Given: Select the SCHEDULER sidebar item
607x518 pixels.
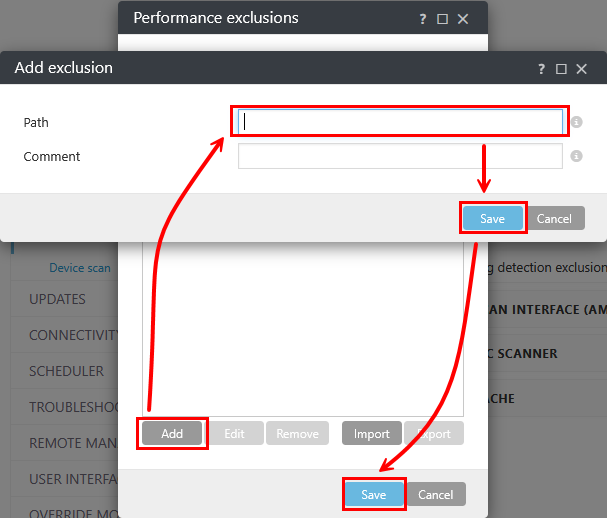Looking at the screenshot, I should click(66, 371).
